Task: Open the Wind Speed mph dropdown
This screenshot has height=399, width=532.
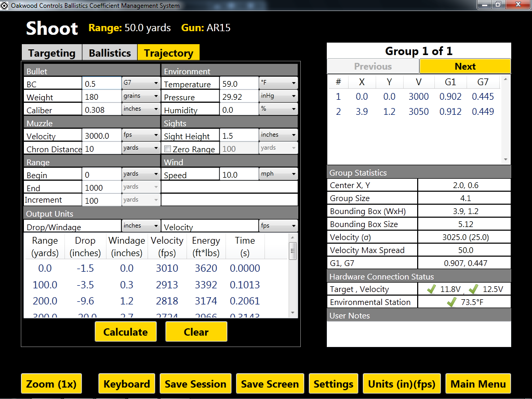Action: tap(278, 174)
